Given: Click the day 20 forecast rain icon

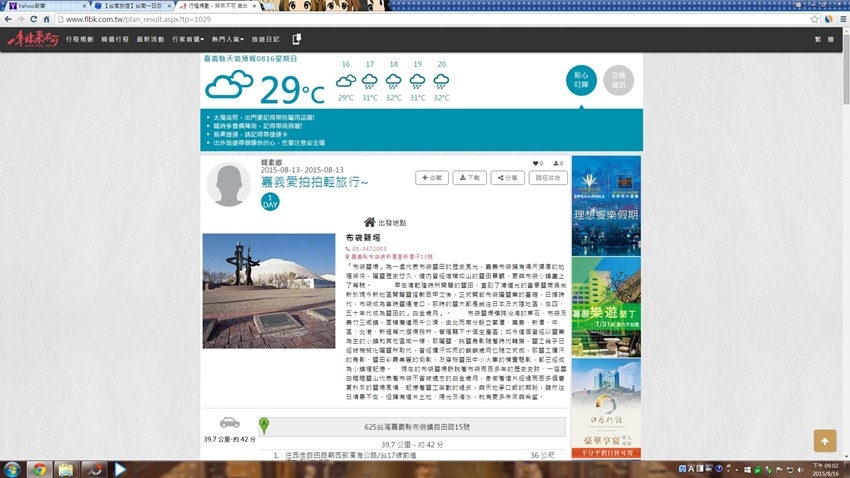Looking at the screenshot, I should coord(441,81).
